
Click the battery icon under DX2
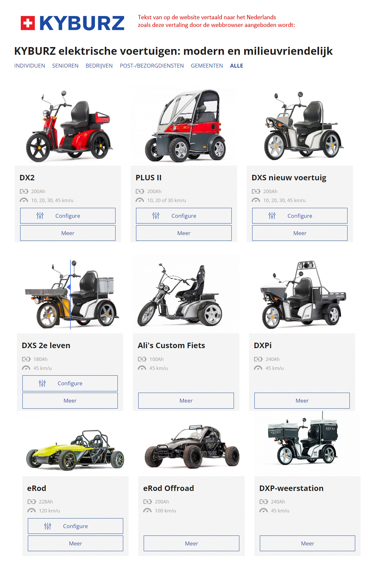(24, 191)
